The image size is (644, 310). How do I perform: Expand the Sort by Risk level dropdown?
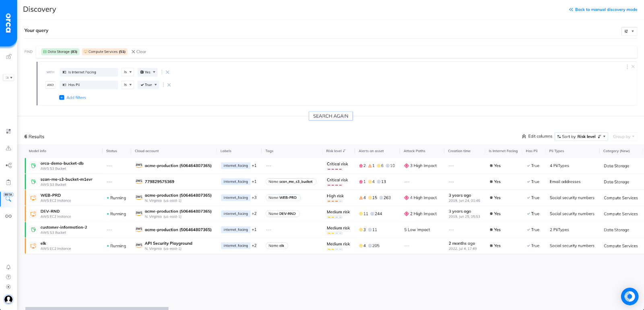(581, 137)
